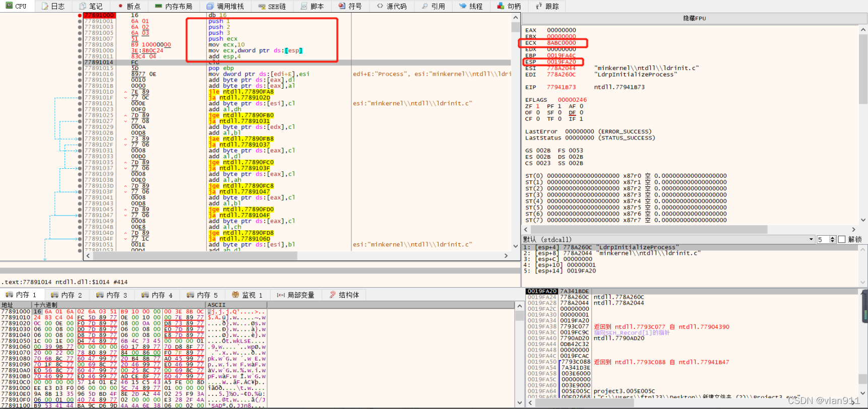
Task: Click the 十六进制 column header in dump
Action: [x=118, y=305]
